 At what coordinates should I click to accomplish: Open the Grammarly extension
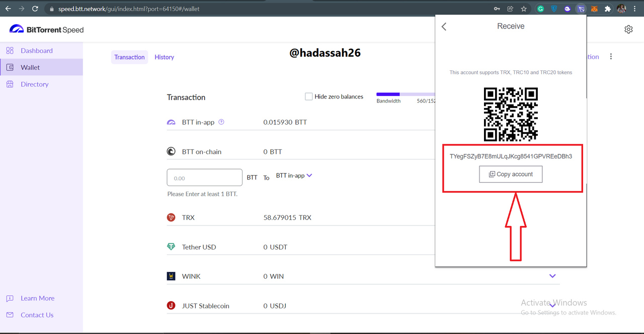click(541, 9)
